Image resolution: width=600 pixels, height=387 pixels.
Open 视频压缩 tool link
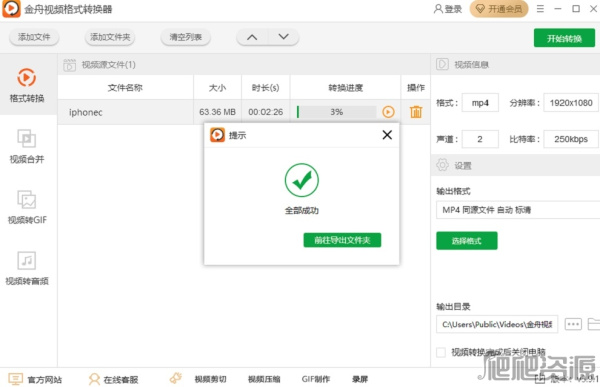264,379
